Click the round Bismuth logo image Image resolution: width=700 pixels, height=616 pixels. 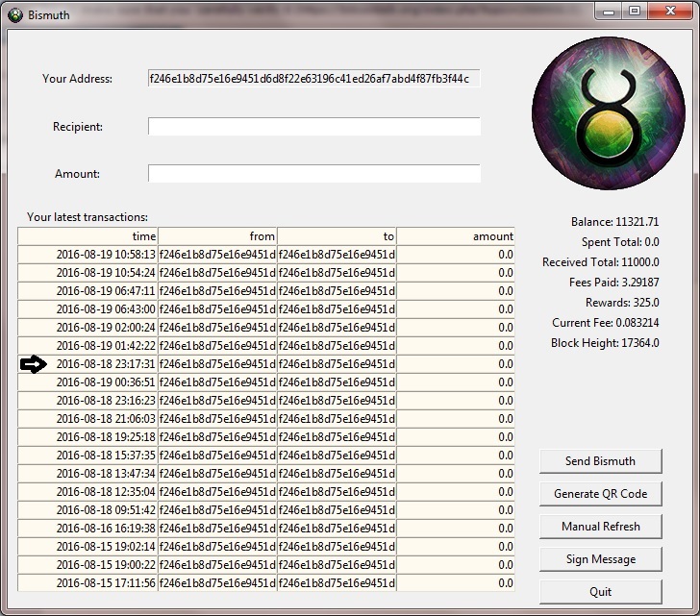(x=609, y=113)
